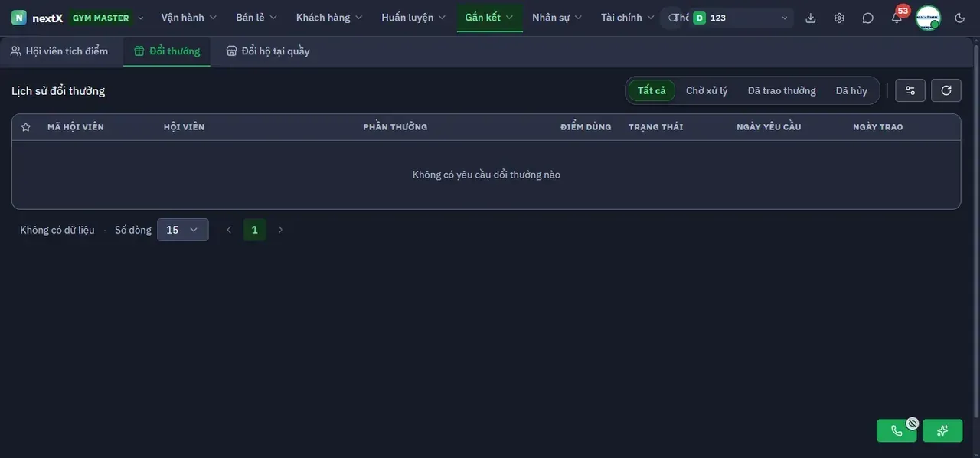The image size is (980, 458).
Task: Open settings gear icon in header
Action: (x=839, y=18)
